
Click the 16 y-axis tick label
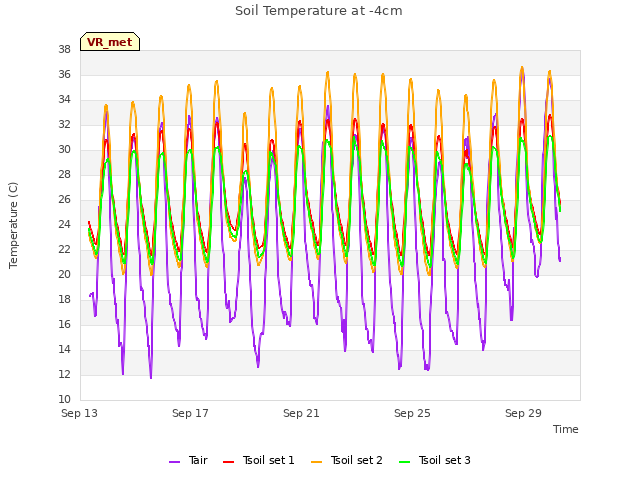64,324
